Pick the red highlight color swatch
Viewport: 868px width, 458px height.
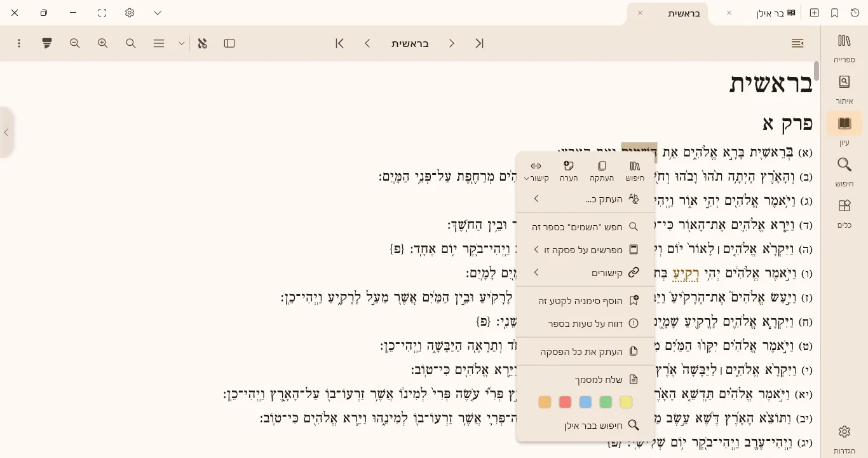[x=565, y=402]
